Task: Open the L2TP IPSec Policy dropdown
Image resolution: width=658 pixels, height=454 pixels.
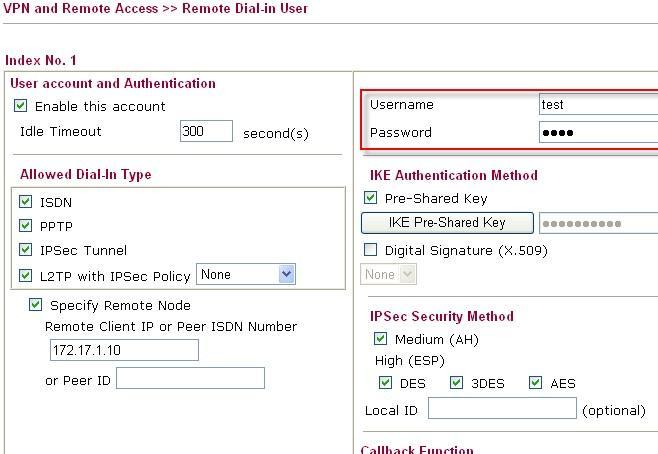Action: click(x=246, y=274)
